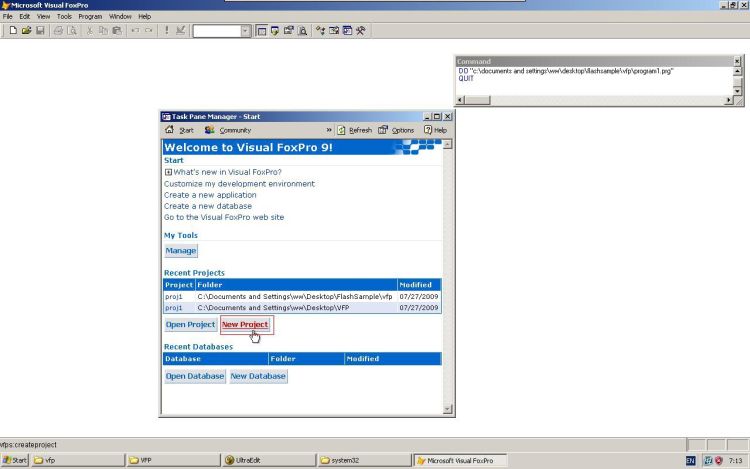The width and height of the screenshot is (750, 469).
Task: Click the DO program1.prg line in Command window
Action: pyautogui.click(x=566, y=71)
